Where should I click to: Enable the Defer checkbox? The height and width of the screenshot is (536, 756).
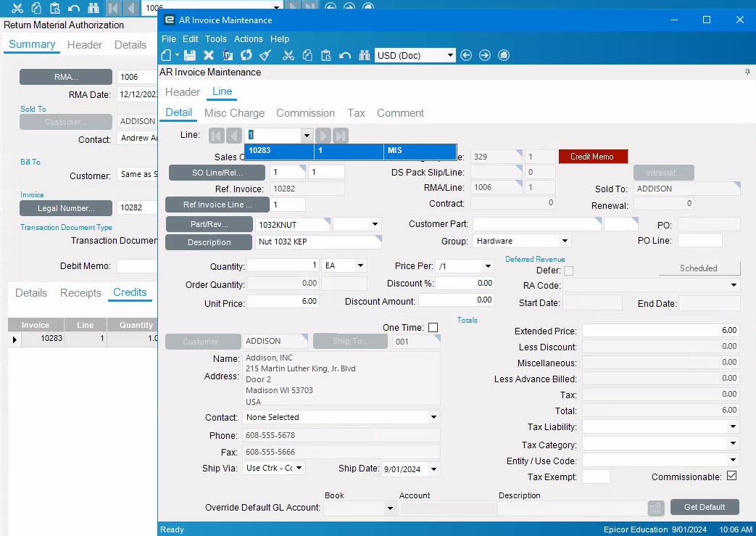pyautogui.click(x=568, y=271)
